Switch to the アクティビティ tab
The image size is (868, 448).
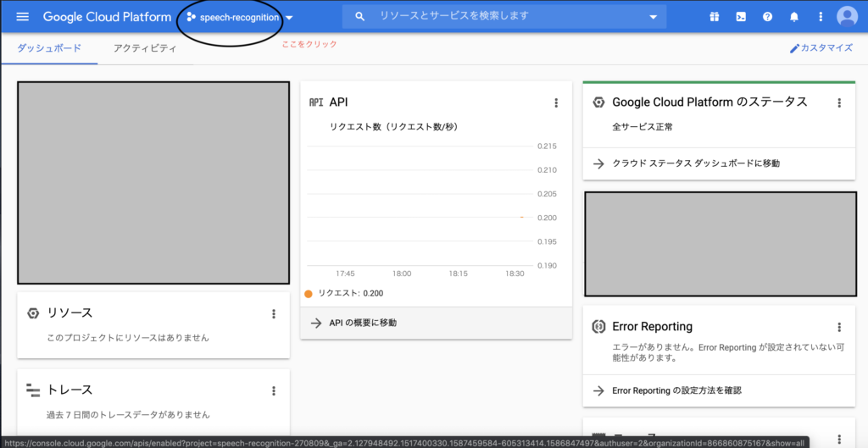145,48
